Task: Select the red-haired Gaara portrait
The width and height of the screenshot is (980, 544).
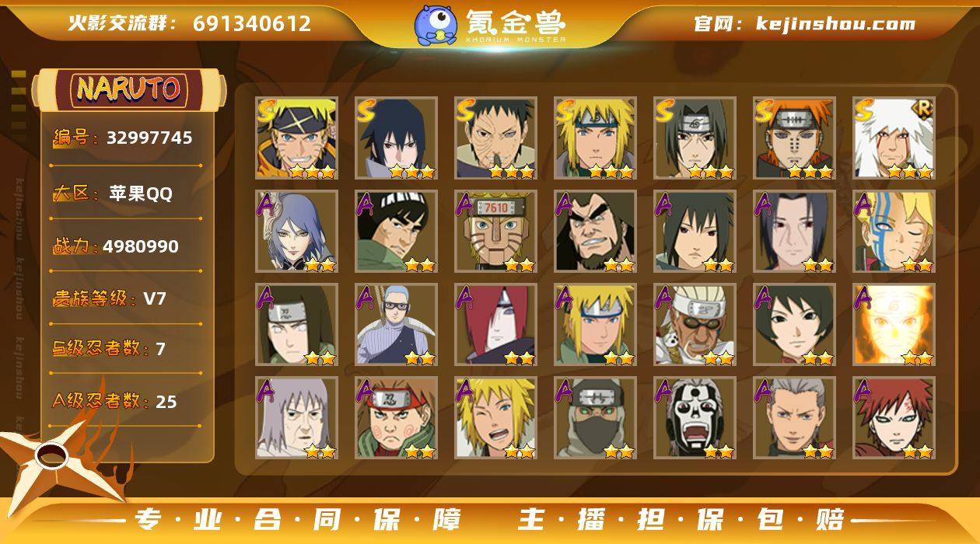Action: (894, 418)
